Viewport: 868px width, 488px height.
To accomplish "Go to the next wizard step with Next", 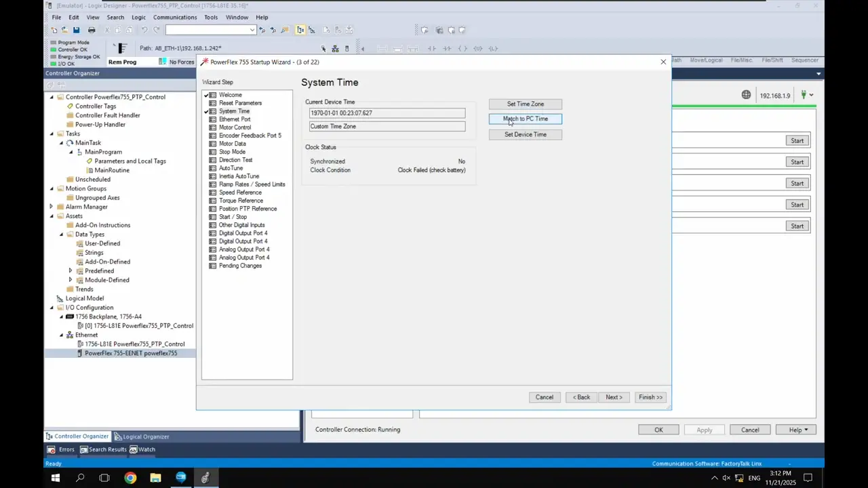I will [613, 397].
